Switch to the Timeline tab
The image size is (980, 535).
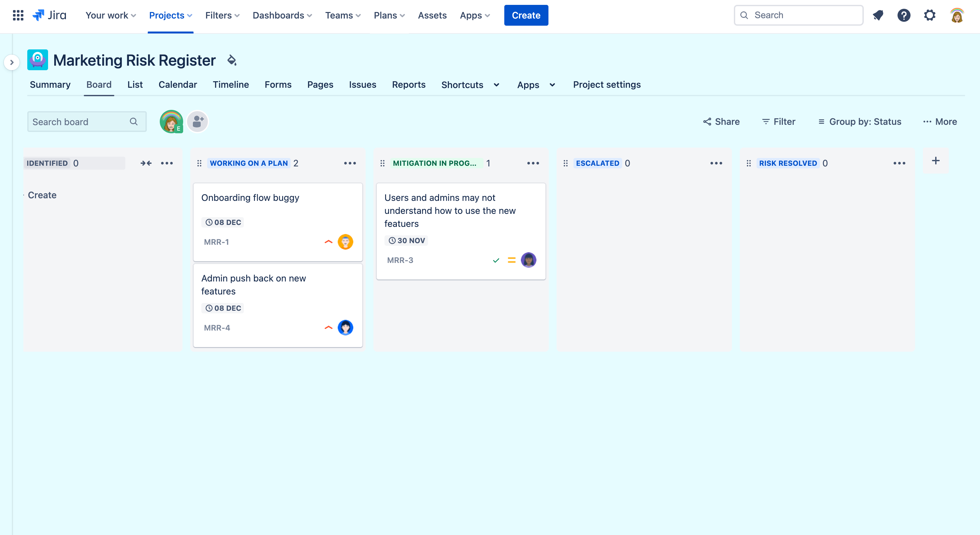point(231,85)
